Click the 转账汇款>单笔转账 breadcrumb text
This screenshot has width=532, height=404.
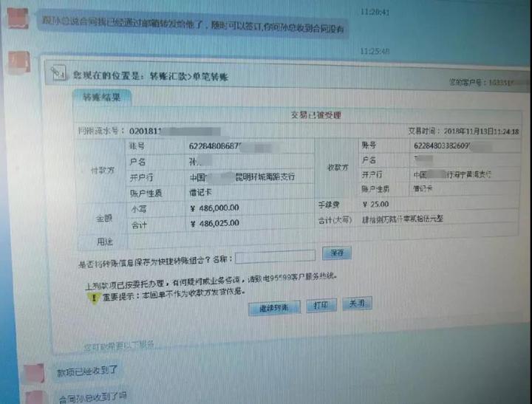click(x=188, y=77)
